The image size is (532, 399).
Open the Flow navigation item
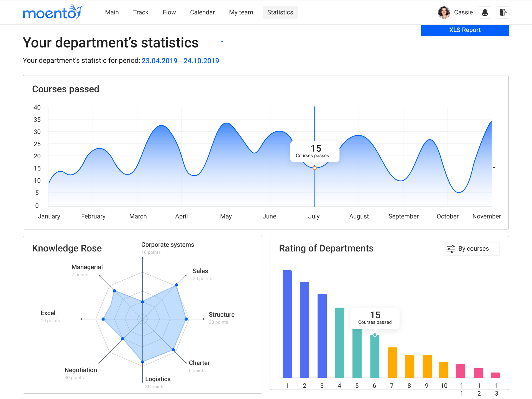pyautogui.click(x=169, y=12)
